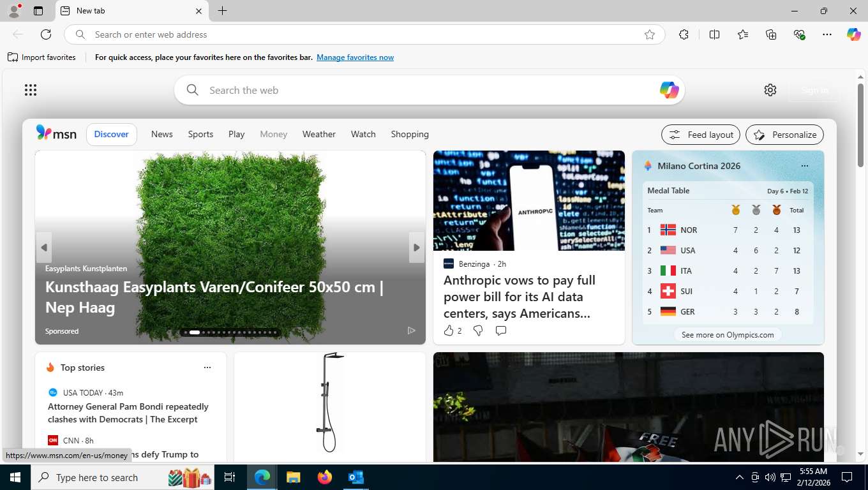
Task: Open the Shopping tab
Action: 410,134
